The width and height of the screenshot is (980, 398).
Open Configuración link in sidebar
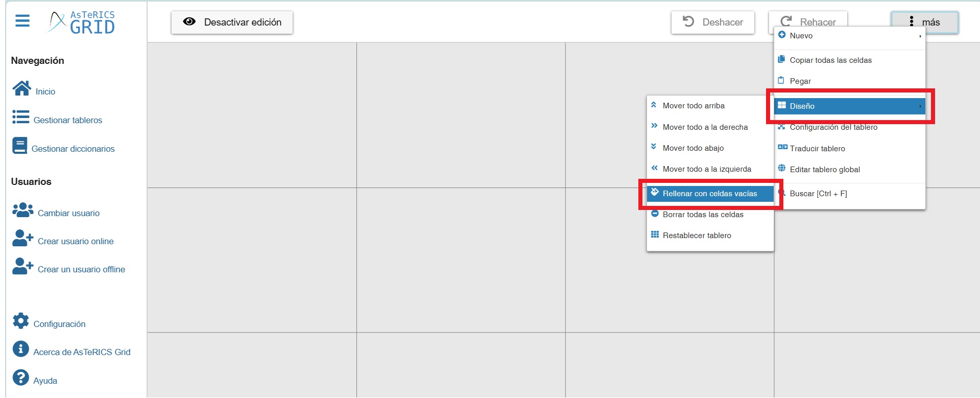coord(59,324)
